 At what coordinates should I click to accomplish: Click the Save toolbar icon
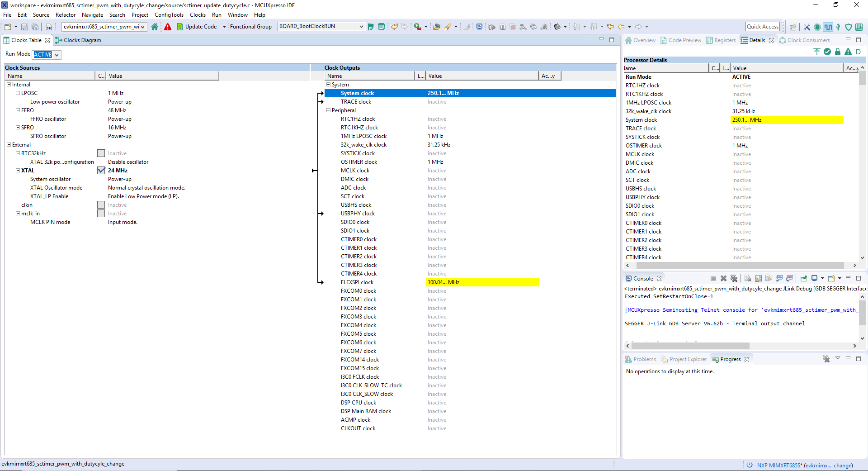click(x=24, y=27)
